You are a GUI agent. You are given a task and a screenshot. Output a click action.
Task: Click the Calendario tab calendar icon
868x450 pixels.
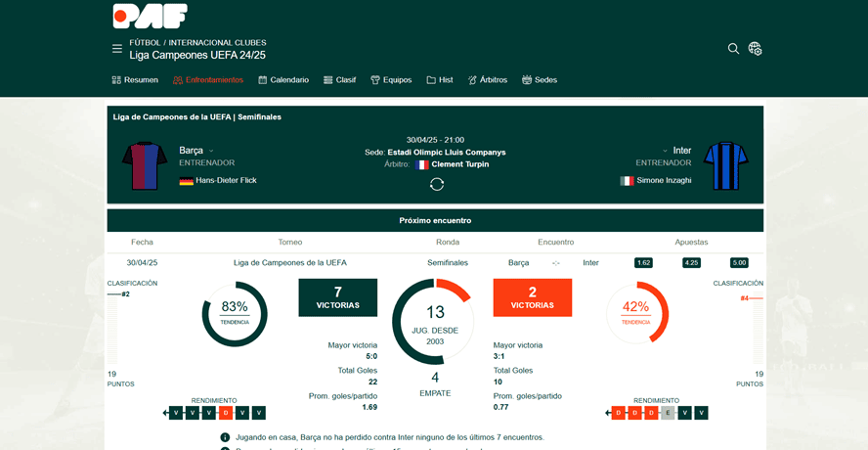tap(263, 80)
